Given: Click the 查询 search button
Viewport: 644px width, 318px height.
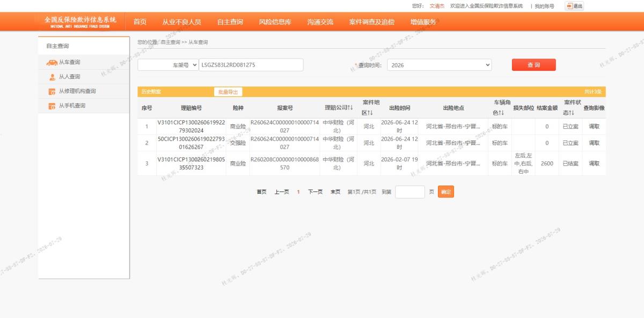Looking at the screenshot, I should [533, 65].
